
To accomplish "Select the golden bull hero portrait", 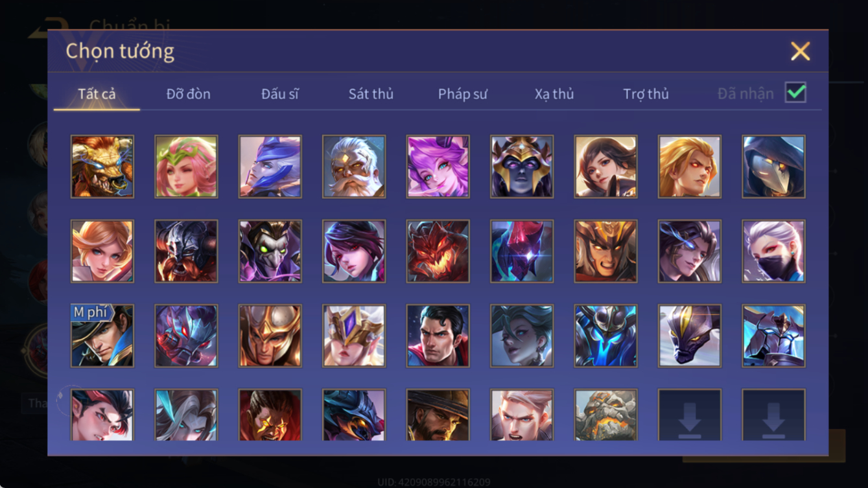I will 102,167.
